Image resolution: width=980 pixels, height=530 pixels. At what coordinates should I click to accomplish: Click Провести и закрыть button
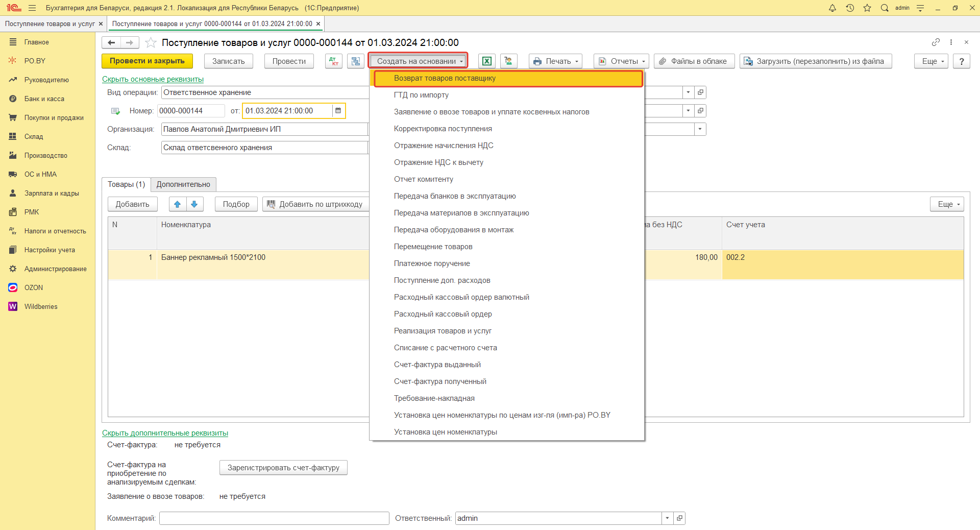[x=147, y=61]
